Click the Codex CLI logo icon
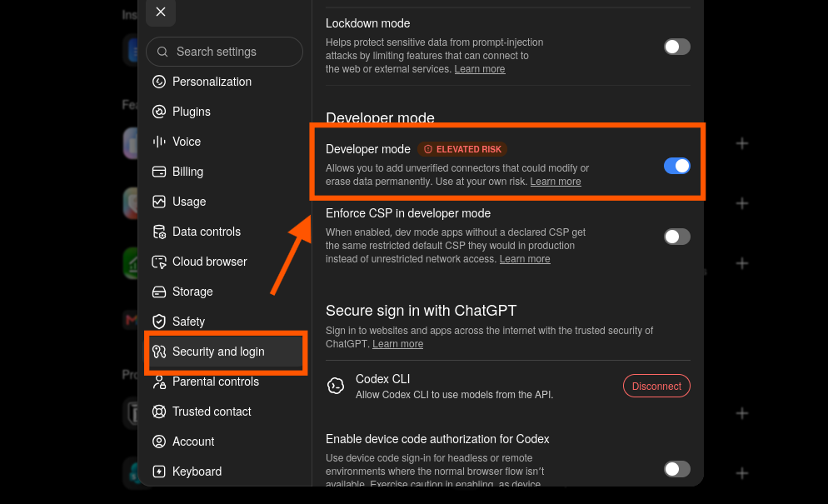The width and height of the screenshot is (828, 504). coord(336,387)
